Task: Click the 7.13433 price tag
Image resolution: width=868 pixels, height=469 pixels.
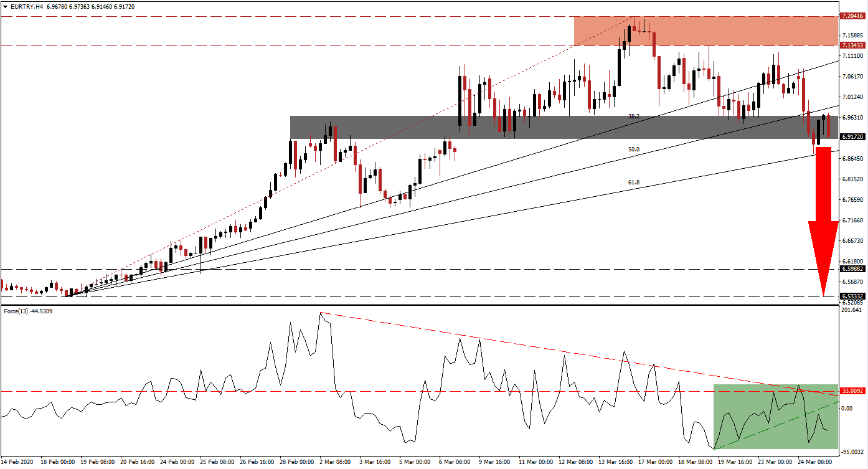Action: coord(851,45)
